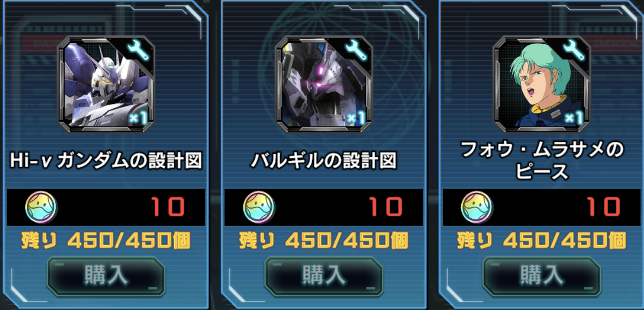
Task: Click 残り 450/450個 under フォウ・ムラサメ
Action: point(541,241)
